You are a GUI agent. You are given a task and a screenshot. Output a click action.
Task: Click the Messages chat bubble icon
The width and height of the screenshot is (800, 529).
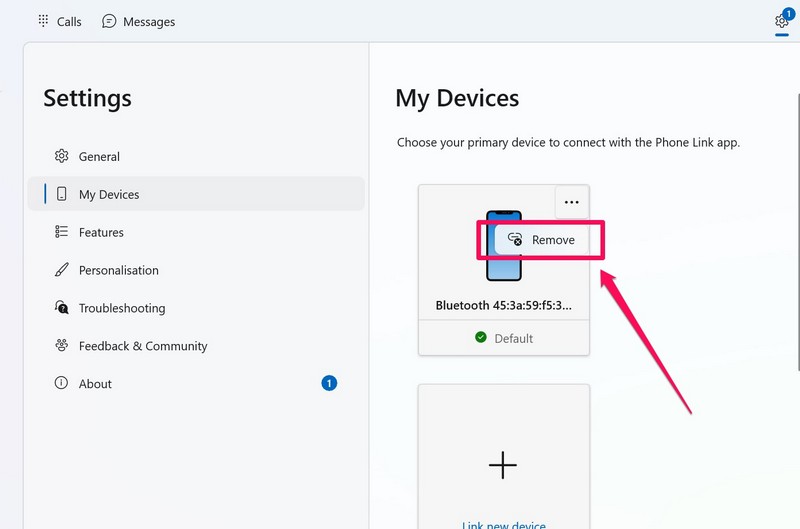coord(110,21)
